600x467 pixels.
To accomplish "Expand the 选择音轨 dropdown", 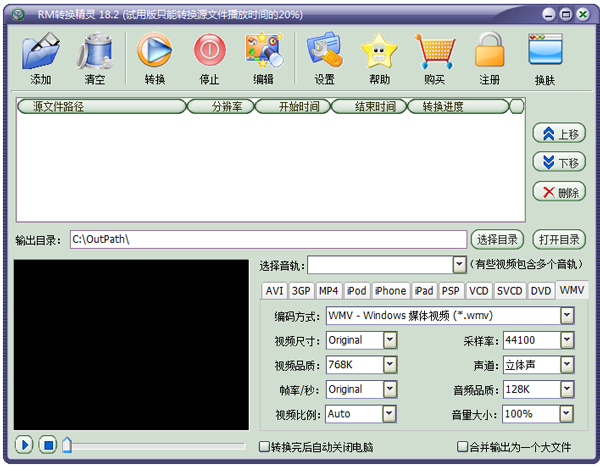I will pyautogui.click(x=459, y=265).
